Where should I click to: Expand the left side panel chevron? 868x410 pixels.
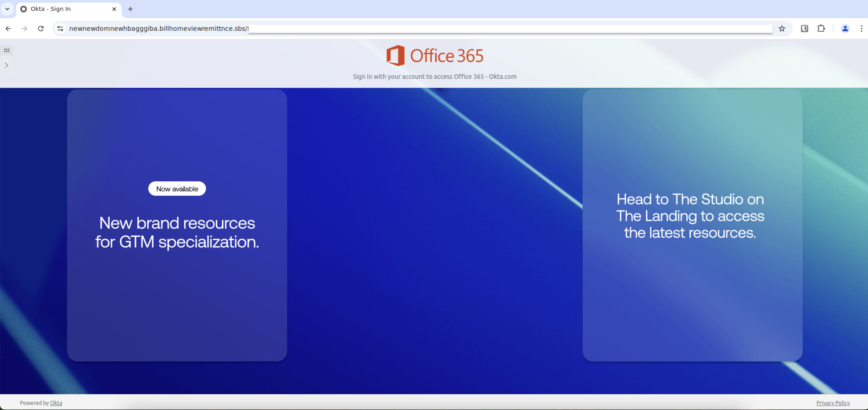tap(6, 65)
